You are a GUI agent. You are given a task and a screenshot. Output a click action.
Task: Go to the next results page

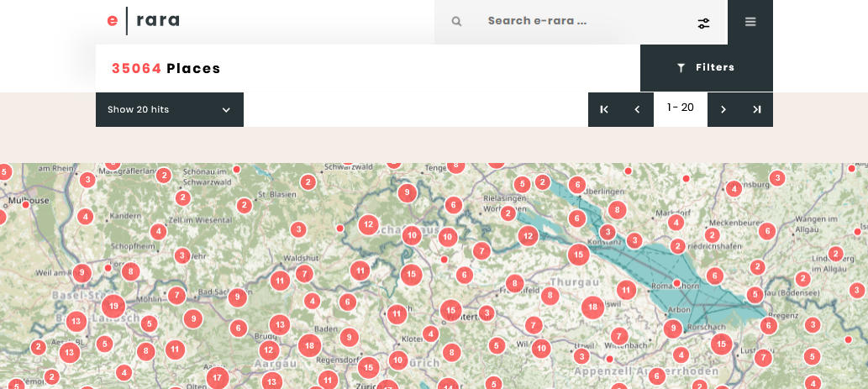[x=723, y=109]
